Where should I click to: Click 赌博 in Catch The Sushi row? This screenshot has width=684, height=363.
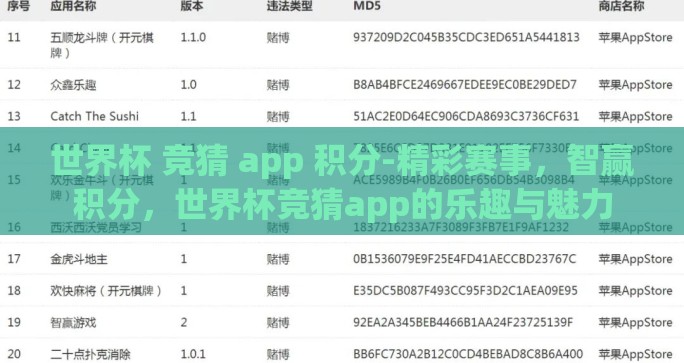pyautogui.click(x=278, y=116)
